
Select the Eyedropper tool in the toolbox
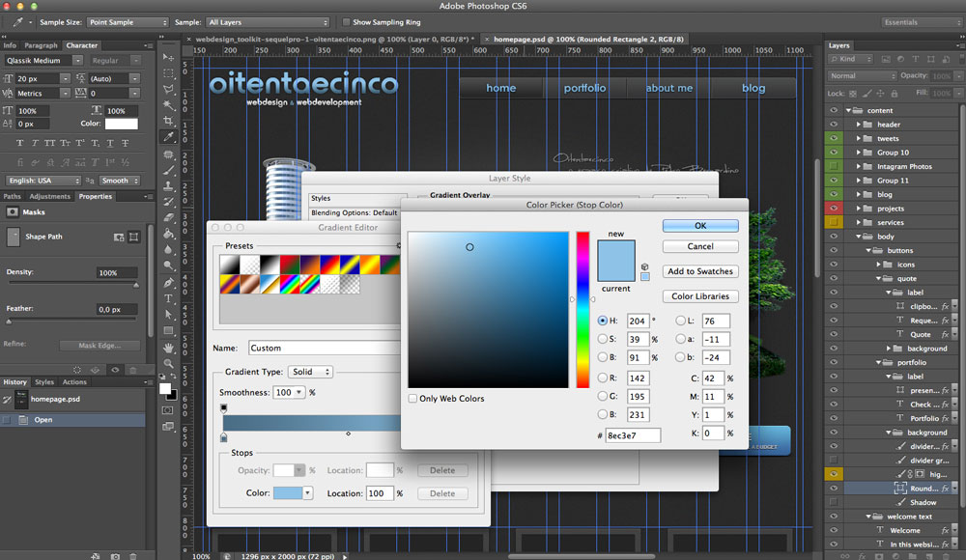point(168,137)
